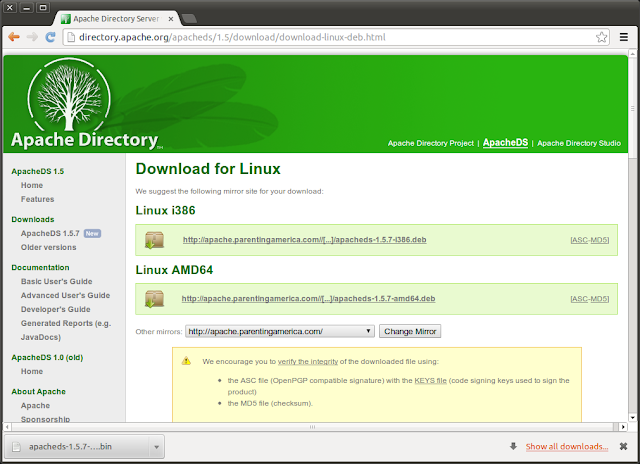Open Apache Directory Project header link

431,143
